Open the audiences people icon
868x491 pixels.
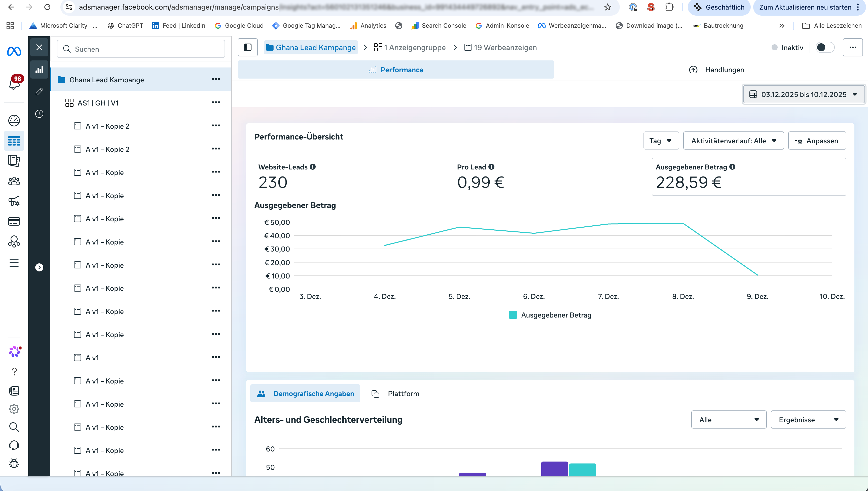point(14,181)
